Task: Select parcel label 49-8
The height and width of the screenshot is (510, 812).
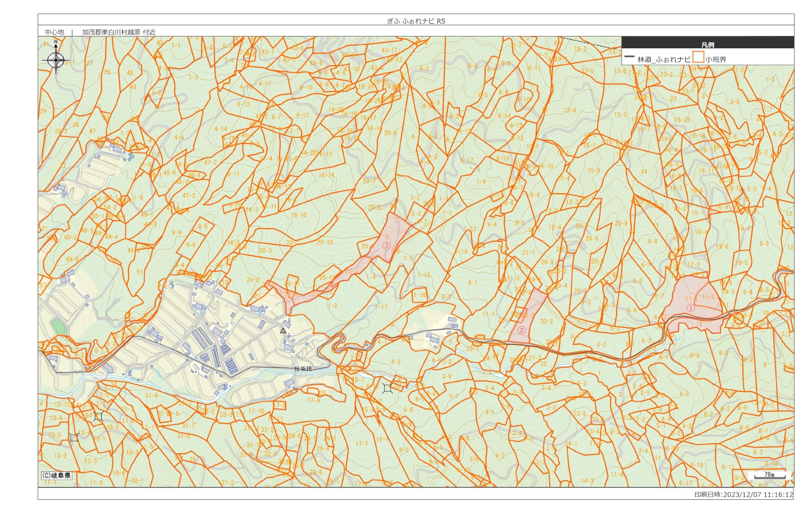Action: 72,259
